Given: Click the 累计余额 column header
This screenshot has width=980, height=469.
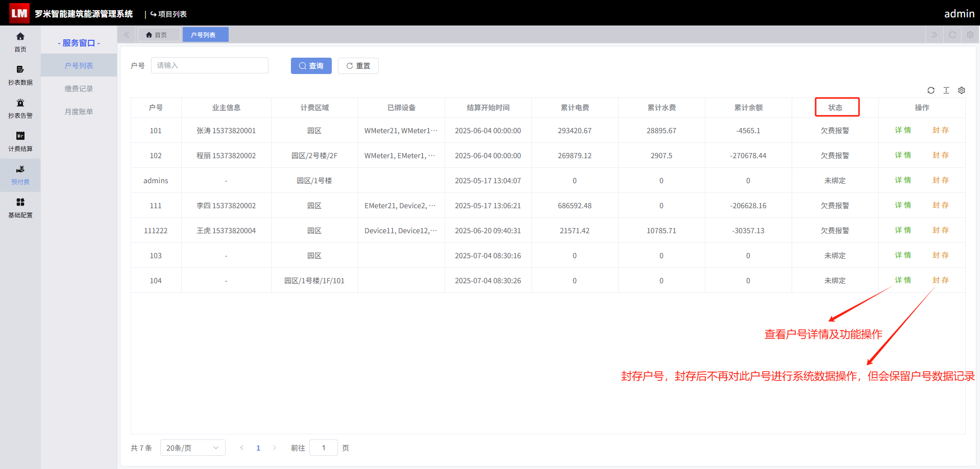Looking at the screenshot, I should (x=748, y=108).
